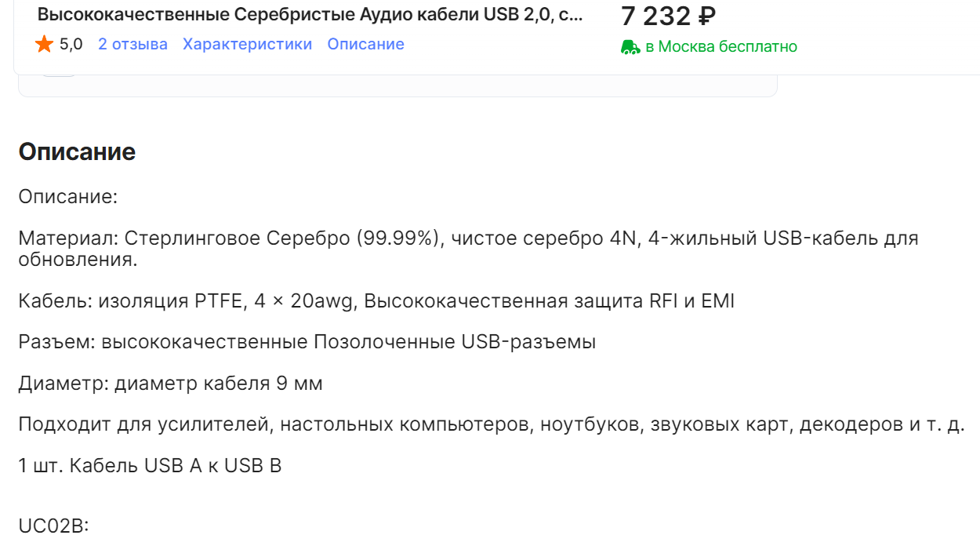
Task: Open the "2 отзыва" reviews link
Action: [132, 45]
